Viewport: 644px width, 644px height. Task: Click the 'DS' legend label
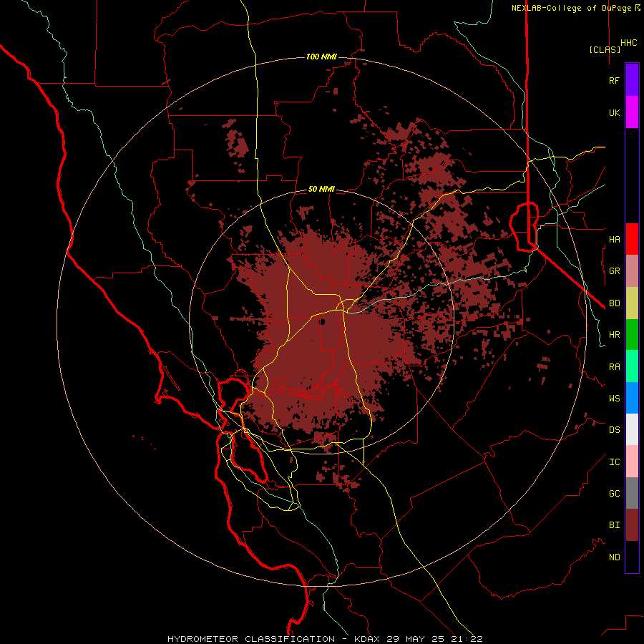(x=614, y=430)
